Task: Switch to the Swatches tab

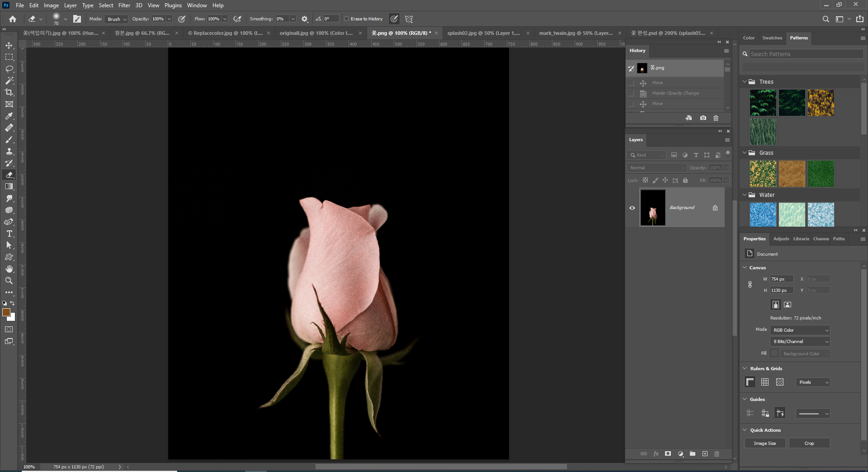Action: pyautogui.click(x=772, y=38)
